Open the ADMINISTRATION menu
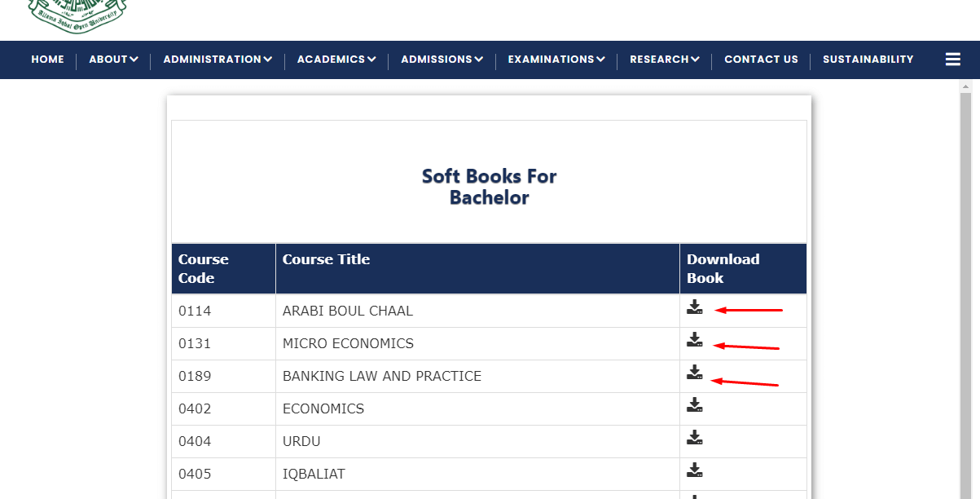 [x=217, y=59]
